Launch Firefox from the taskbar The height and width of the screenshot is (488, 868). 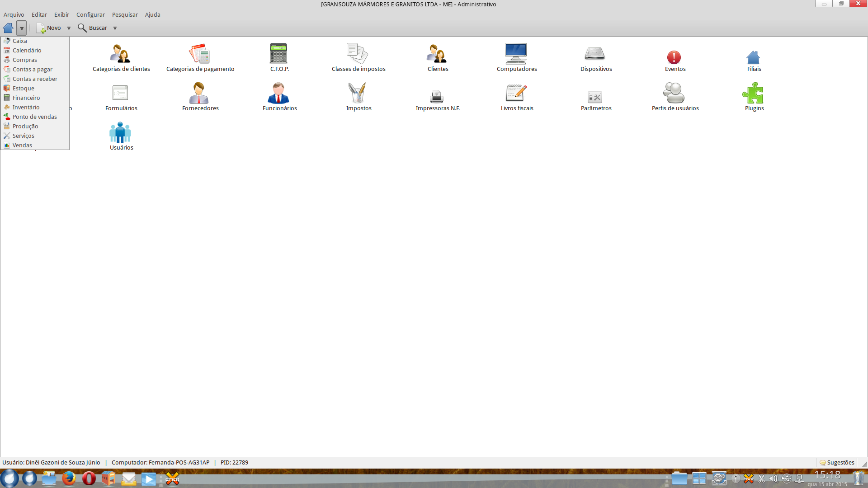69,478
